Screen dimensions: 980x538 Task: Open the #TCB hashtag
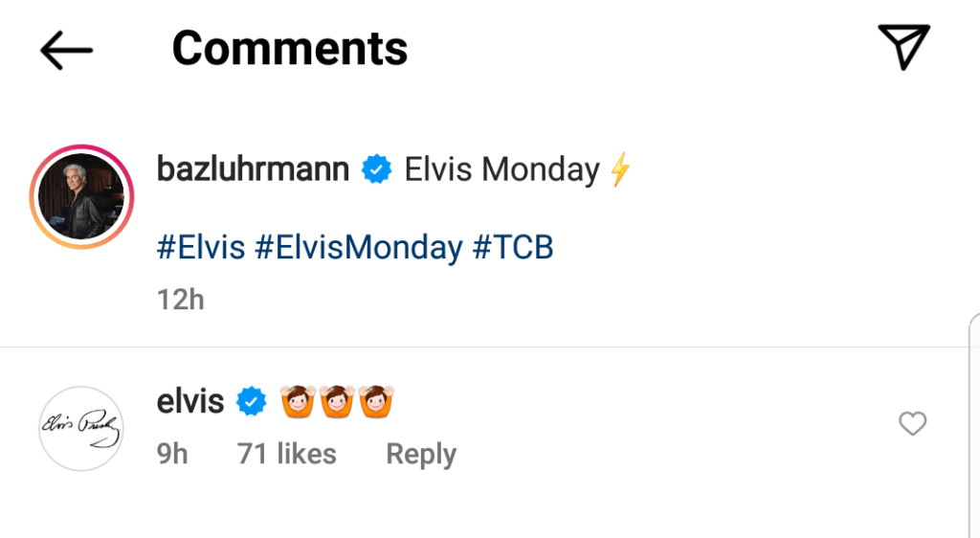click(x=513, y=248)
